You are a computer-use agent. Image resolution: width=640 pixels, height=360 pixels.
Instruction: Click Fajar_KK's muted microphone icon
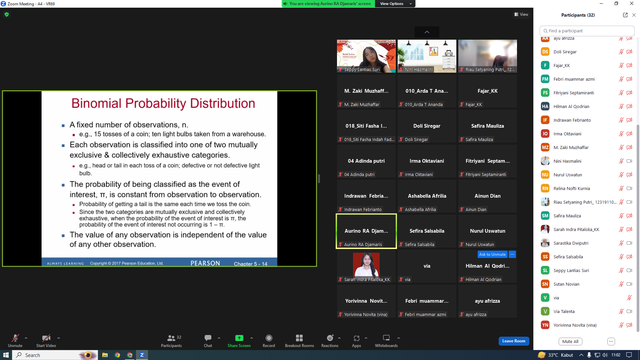(621, 65)
